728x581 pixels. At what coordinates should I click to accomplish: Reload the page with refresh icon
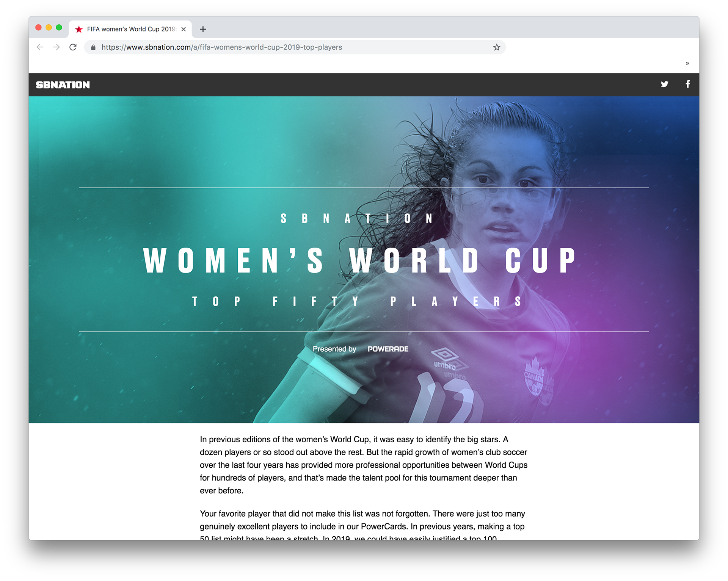pos(73,47)
